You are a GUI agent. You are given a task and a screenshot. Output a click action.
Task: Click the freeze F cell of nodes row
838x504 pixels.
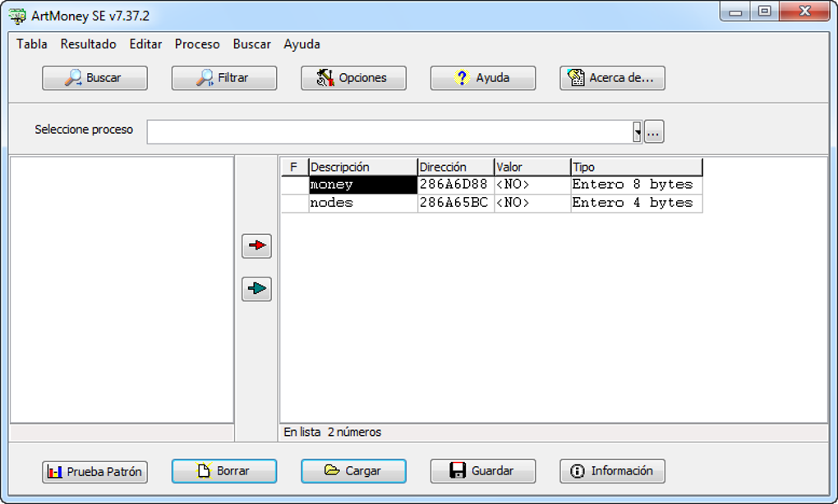point(294,203)
